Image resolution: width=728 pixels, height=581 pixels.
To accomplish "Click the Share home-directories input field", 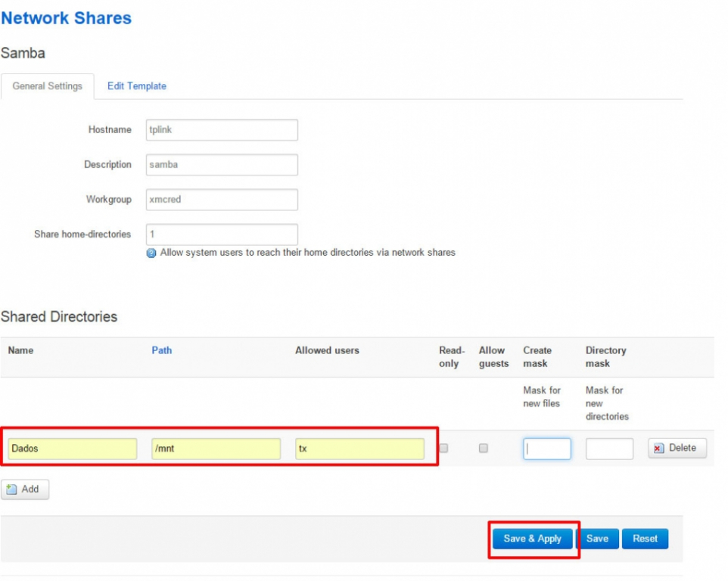I will [x=222, y=235].
